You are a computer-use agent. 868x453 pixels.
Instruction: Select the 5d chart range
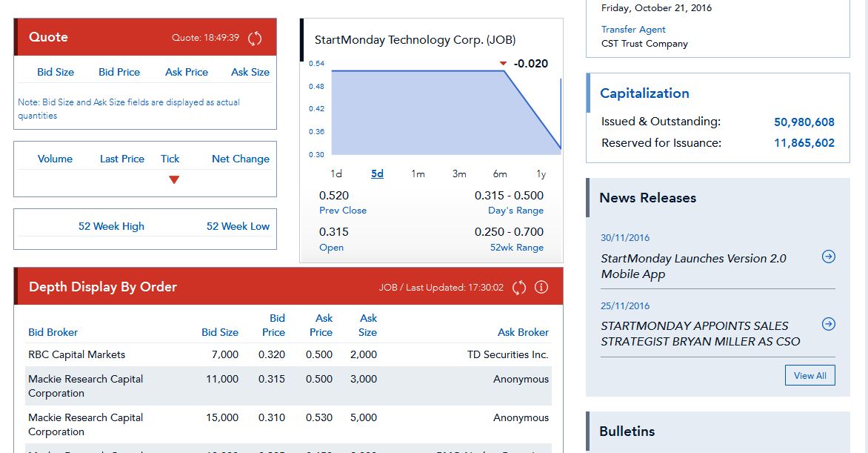(377, 174)
